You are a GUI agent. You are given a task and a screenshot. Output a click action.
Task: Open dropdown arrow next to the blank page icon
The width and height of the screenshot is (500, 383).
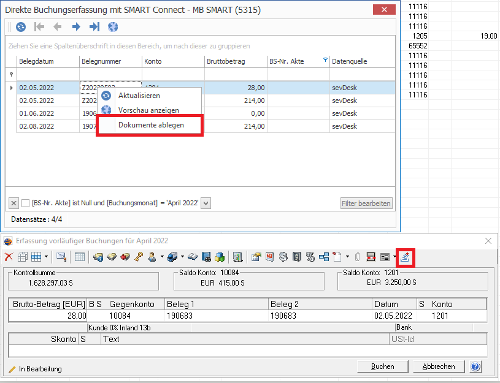[347, 257]
